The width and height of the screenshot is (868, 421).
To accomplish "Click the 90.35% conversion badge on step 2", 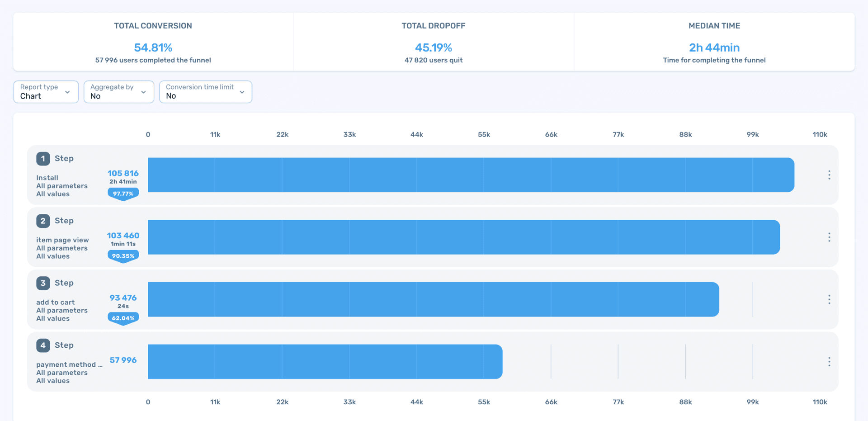I will (x=123, y=256).
